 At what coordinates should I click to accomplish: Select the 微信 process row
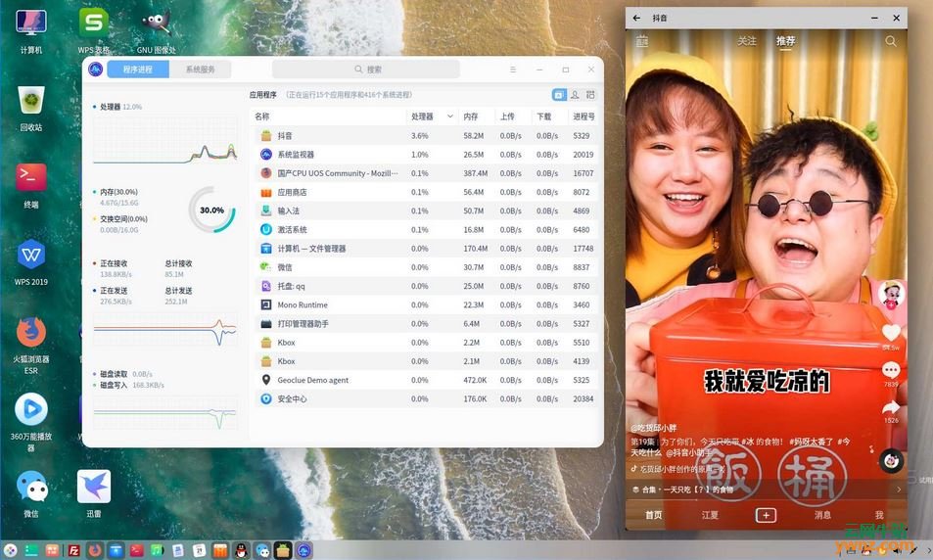click(426, 267)
